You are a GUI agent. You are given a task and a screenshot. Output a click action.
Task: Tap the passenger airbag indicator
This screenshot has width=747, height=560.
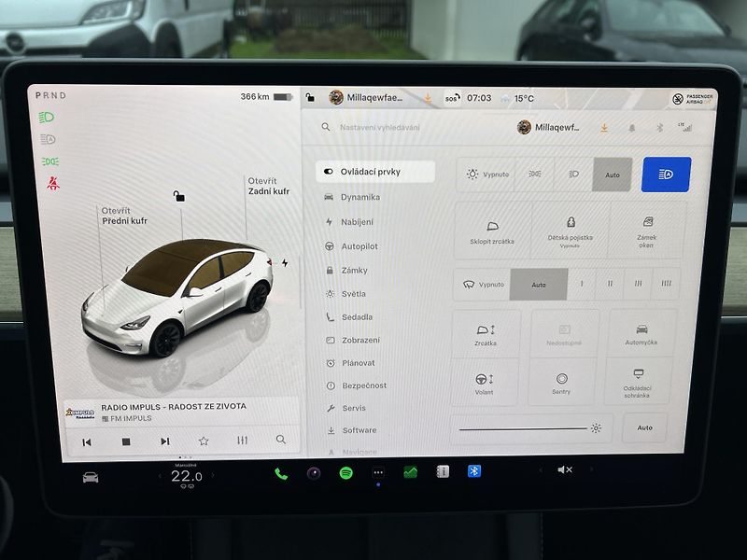coord(692,99)
